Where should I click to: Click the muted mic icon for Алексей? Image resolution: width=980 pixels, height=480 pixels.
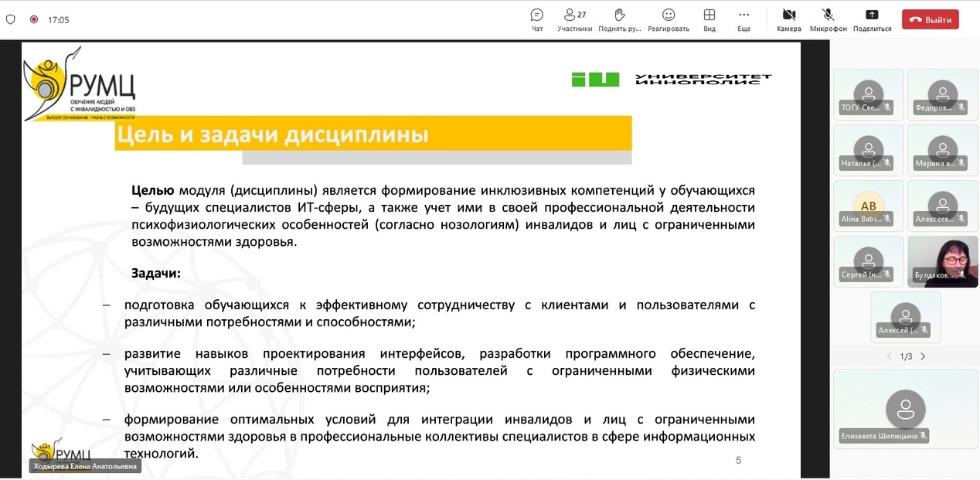(924, 331)
